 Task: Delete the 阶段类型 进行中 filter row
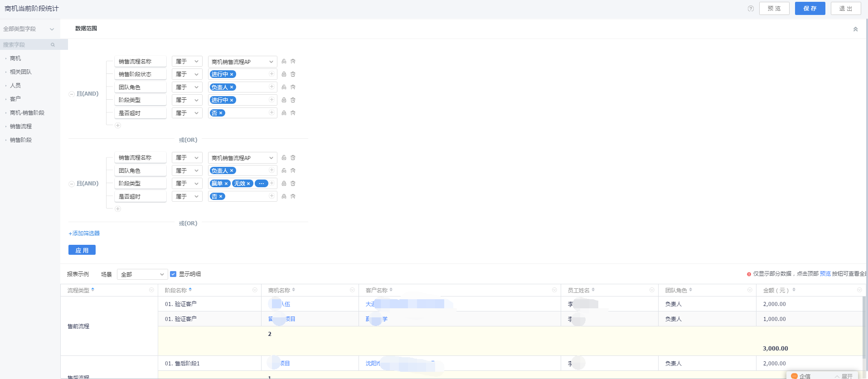coord(293,100)
